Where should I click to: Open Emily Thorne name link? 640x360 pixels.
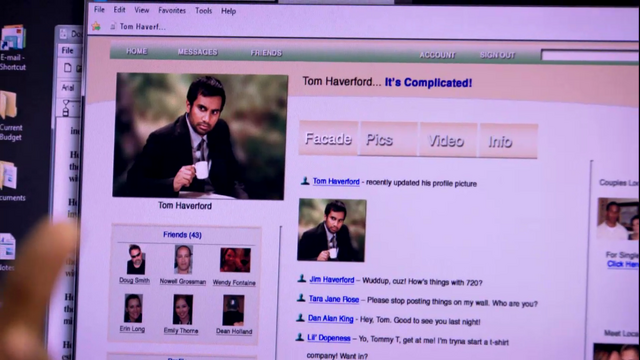pyautogui.click(x=181, y=331)
